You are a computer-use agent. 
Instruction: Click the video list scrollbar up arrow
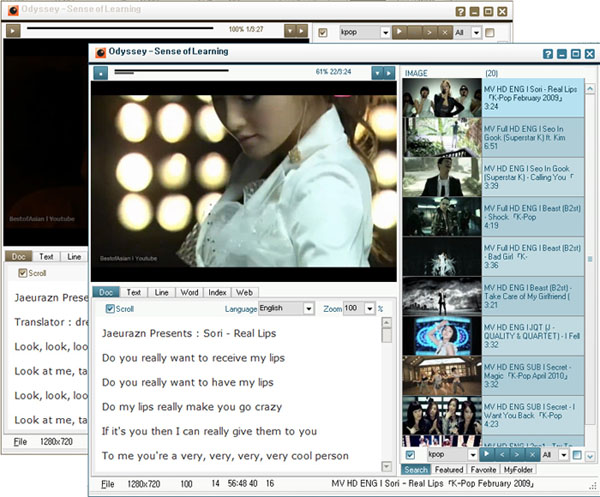[590, 89]
